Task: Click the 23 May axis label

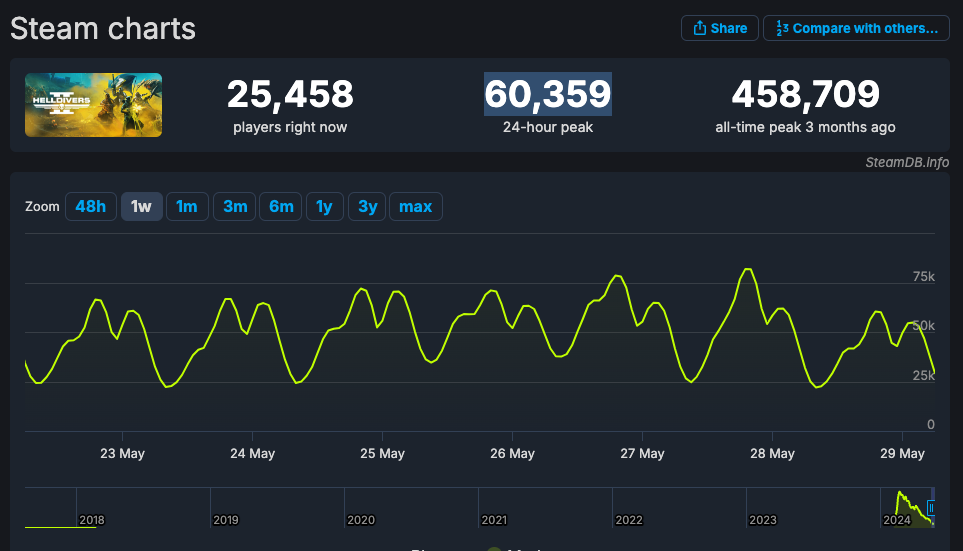Action: coord(122,453)
